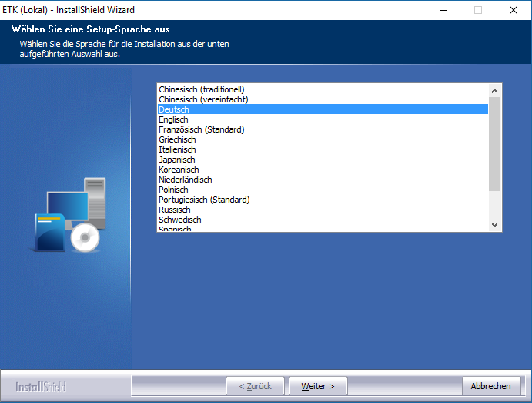Pick Japanisch in the language list
The image size is (532, 403).
click(x=176, y=160)
